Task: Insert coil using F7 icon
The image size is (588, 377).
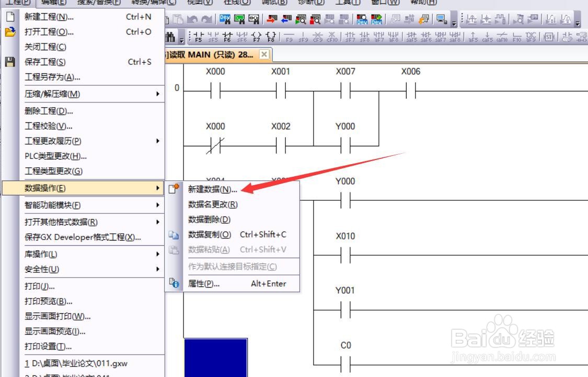Action: pos(257,37)
